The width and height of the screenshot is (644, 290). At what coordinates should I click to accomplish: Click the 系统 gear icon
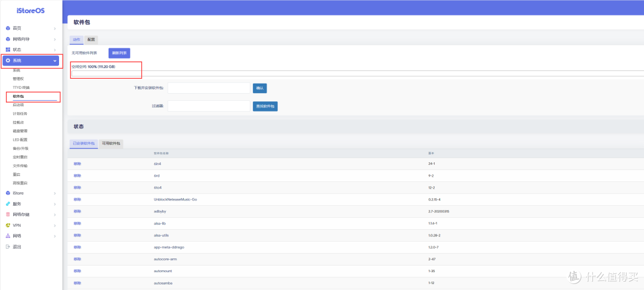[8, 61]
